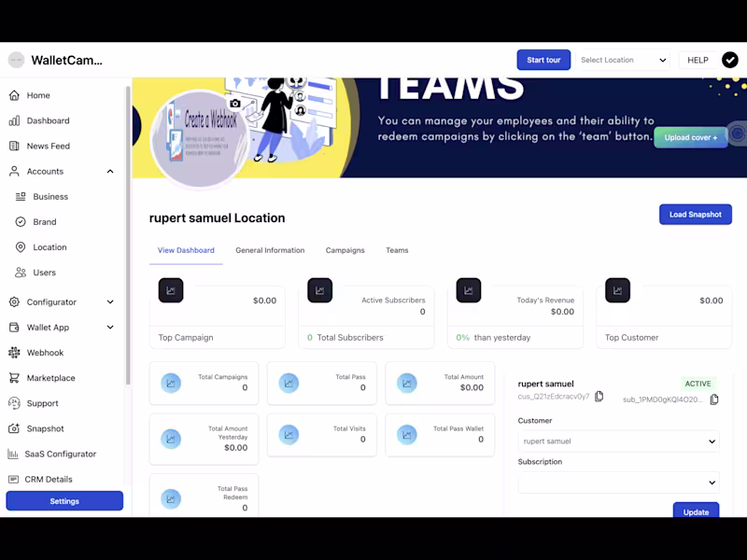Open News Feed in the sidebar
Image resolution: width=747 pixels, height=560 pixels.
click(49, 146)
